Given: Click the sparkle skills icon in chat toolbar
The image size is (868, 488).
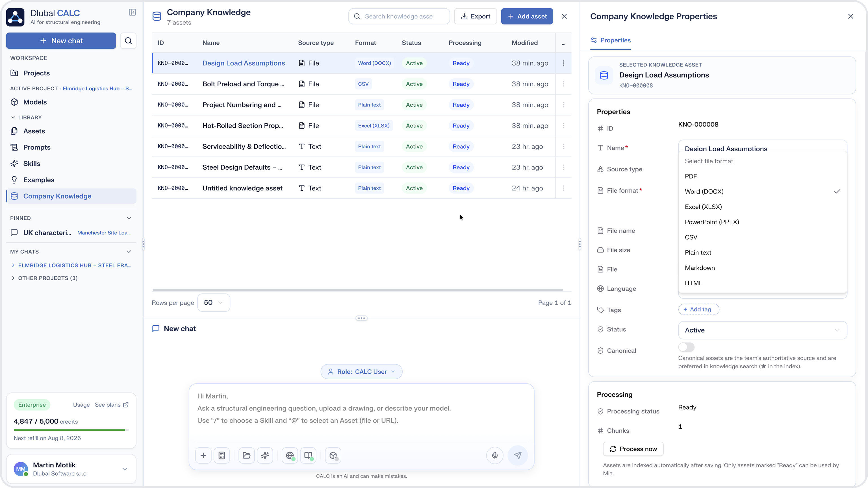Looking at the screenshot, I should [265, 456].
